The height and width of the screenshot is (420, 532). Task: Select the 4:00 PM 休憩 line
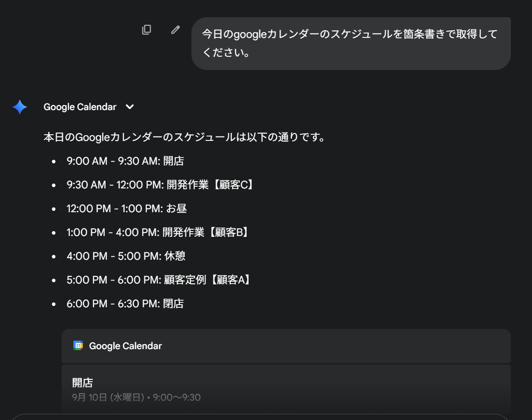[126, 256]
